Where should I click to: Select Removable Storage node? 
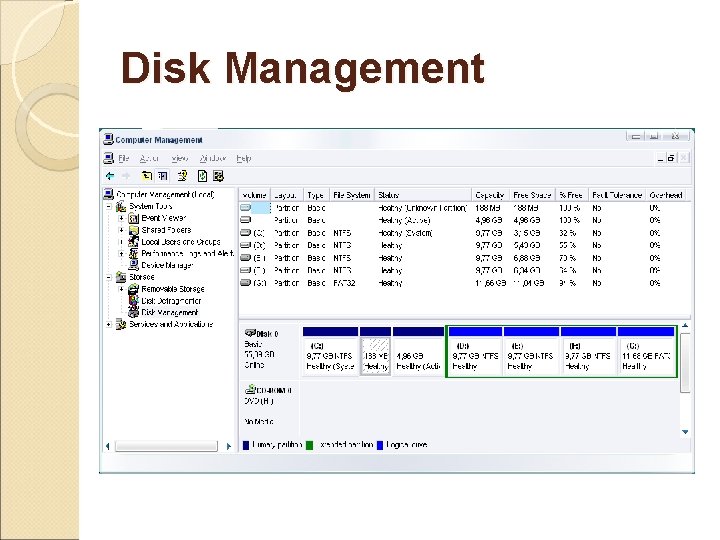pos(173,289)
